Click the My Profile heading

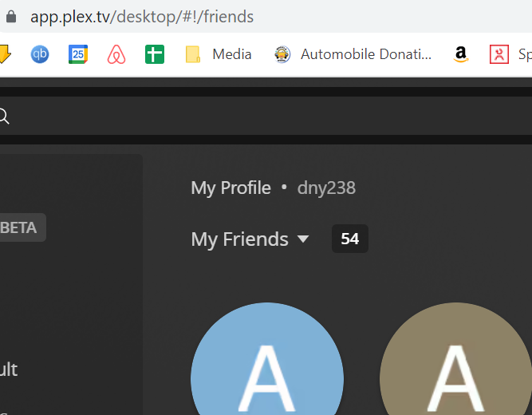click(x=231, y=188)
